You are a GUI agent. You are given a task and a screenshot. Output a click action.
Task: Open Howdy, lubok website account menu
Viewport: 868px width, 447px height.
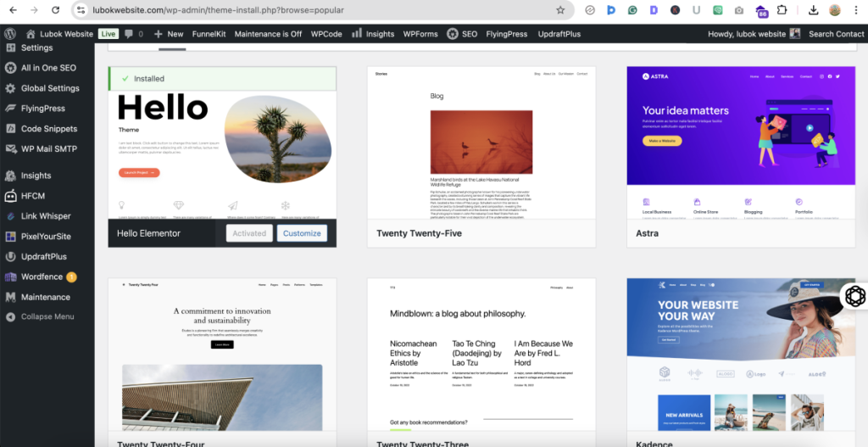pyautogui.click(x=754, y=34)
